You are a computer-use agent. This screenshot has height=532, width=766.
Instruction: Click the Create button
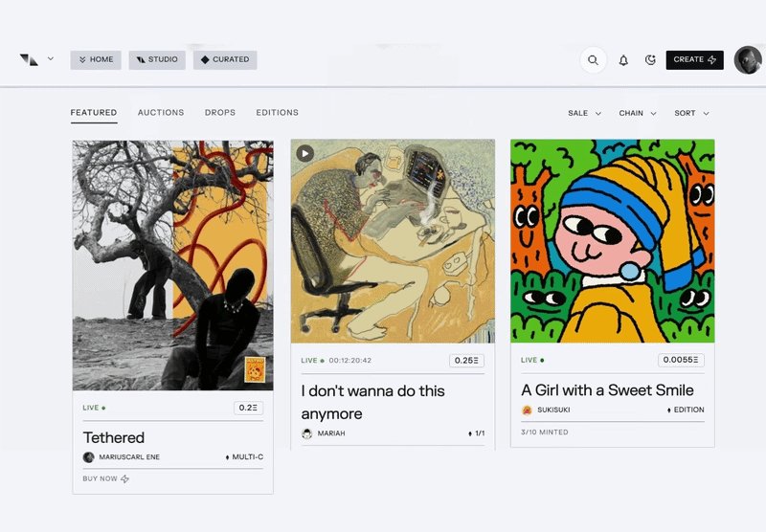[695, 59]
